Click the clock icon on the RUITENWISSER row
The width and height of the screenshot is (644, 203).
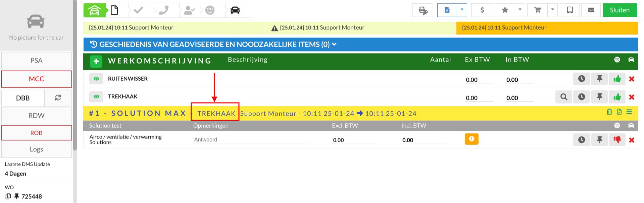pyautogui.click(x=582, y=79)
